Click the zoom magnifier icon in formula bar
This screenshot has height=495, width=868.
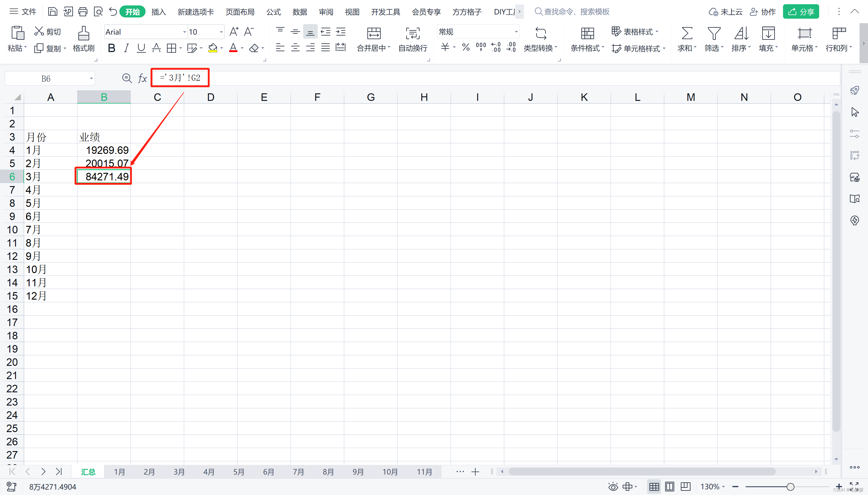[x=127, y=79]
